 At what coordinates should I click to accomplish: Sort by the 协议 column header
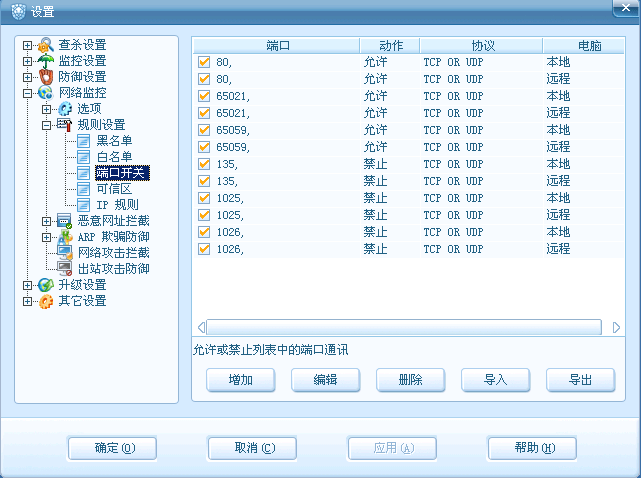(482, 46)
